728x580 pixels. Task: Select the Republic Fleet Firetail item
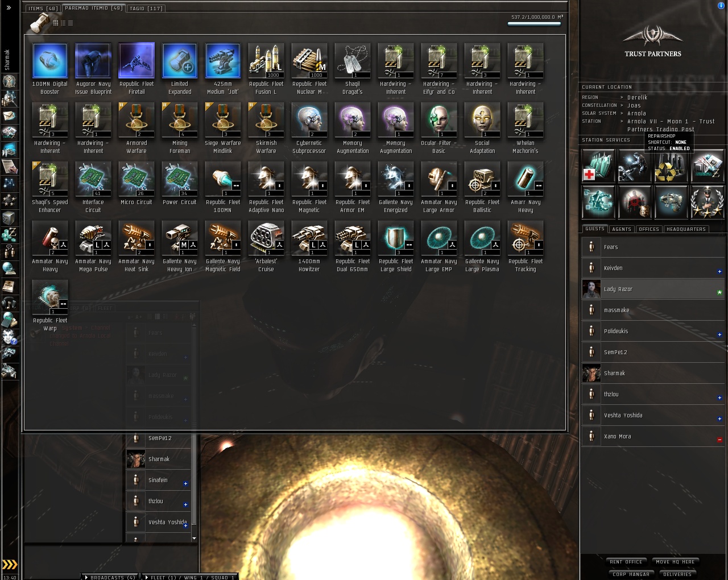click(136, 69)
